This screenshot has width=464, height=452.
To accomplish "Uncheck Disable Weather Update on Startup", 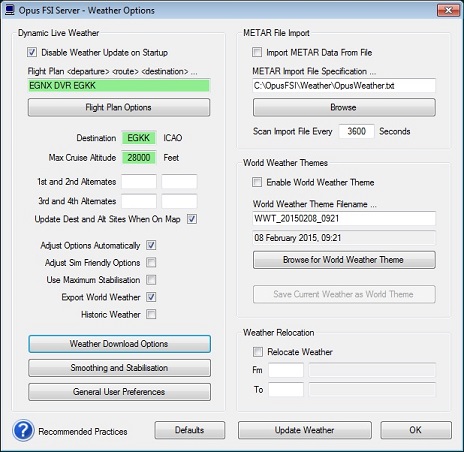I will (x=32, y=52).
